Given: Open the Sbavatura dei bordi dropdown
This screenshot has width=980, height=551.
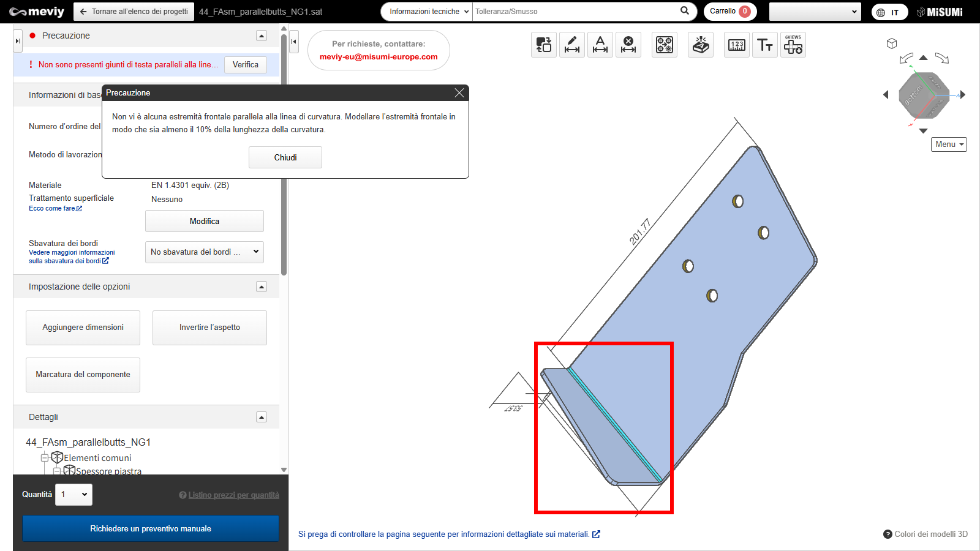Looking at the screenshot, I should (x=205, y=252).
